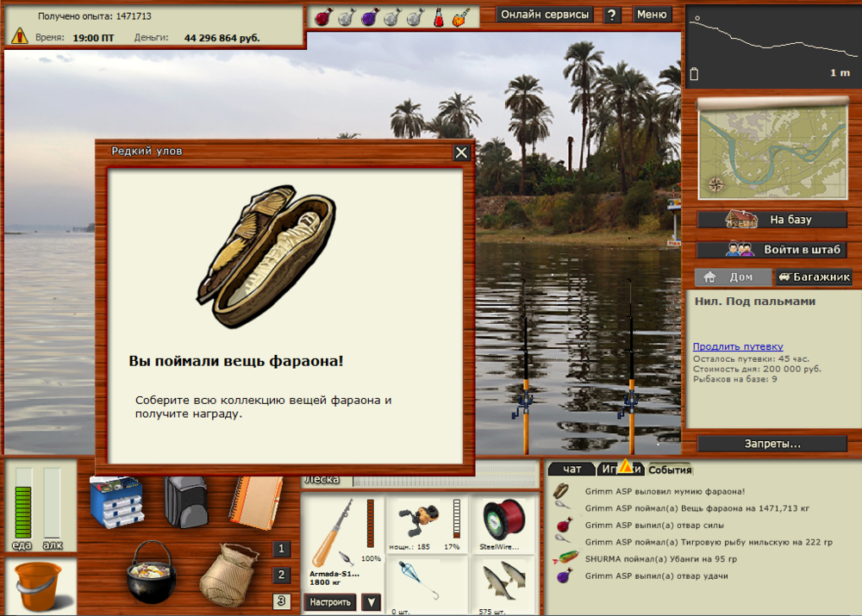
Task: Select tackle slot 1
Action: coord(281,550)
